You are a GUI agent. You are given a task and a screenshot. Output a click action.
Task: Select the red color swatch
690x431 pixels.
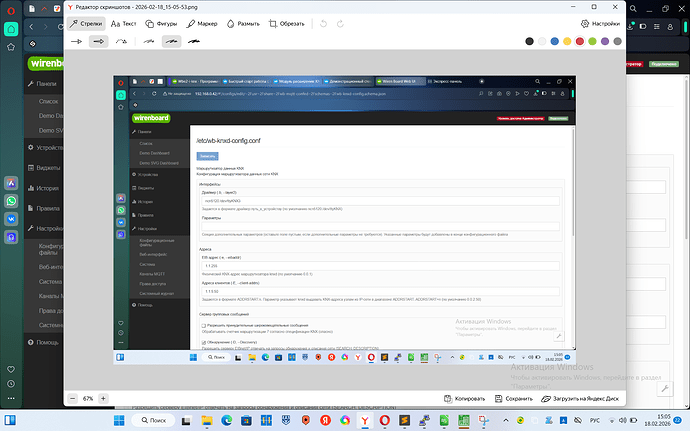click(x=580, y=41)
